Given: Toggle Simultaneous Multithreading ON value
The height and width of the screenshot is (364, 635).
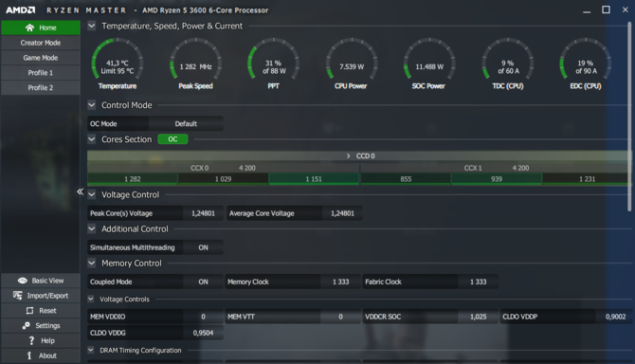Looking at the screenshot, I should coord(203,247).
